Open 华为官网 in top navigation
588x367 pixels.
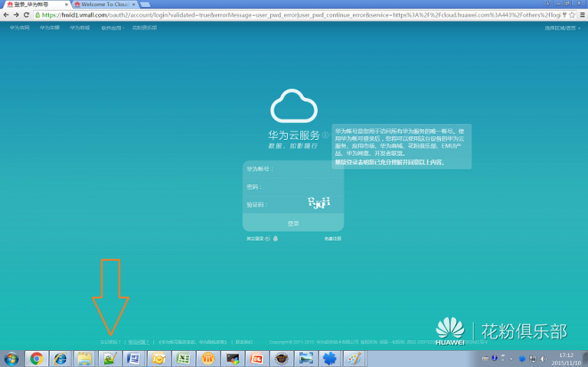click(x=20, y=28)
